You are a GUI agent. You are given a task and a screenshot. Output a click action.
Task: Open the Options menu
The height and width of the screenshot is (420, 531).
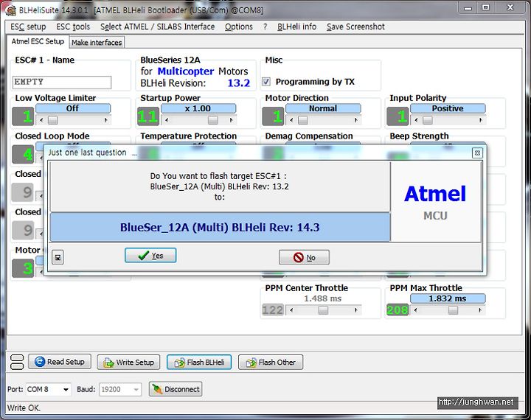tap(239, 27)
